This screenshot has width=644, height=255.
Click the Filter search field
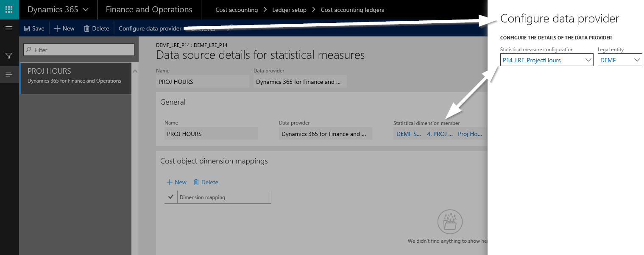click(79, 50)
